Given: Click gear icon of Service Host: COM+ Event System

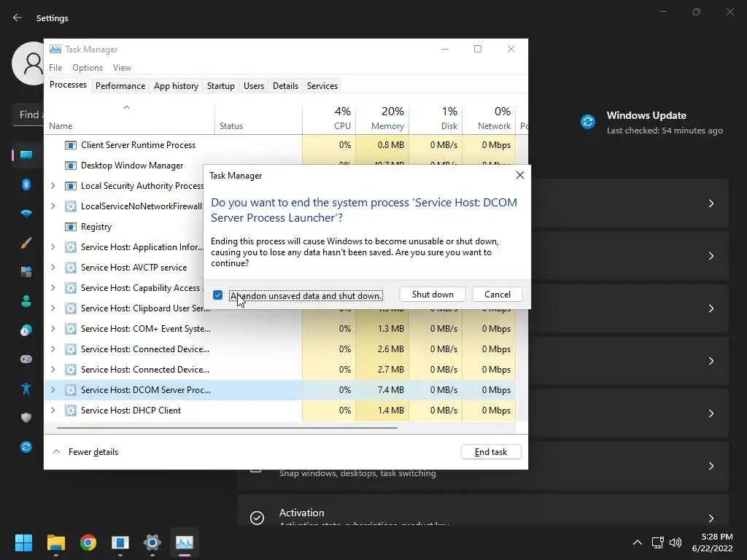Looking at the screenshot, I should click(71, 329).
